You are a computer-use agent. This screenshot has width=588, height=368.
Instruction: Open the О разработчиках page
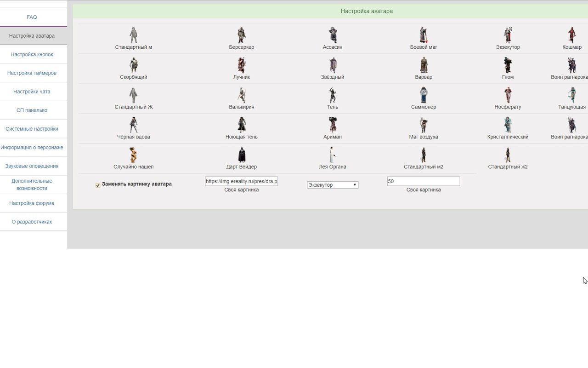tap(32, 222)
